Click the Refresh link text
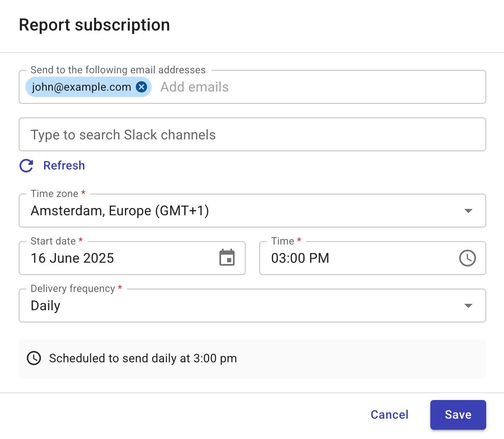Screen dimensions: 504x439 [x=64, y=166]
